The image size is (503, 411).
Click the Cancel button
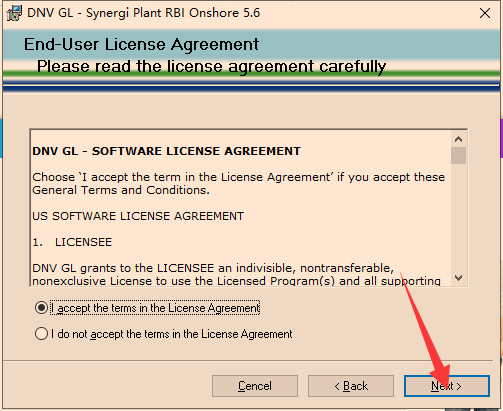(255, 386)
